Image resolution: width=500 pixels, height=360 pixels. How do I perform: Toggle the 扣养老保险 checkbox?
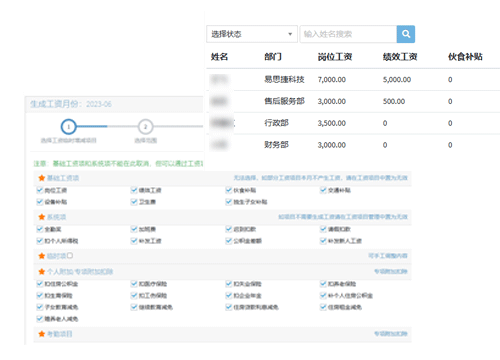(x=323, y=284)
